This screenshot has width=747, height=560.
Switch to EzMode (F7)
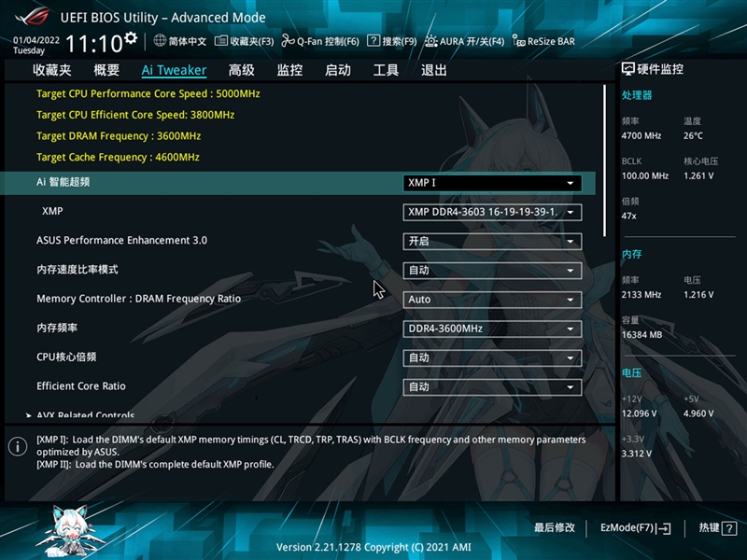635,528
